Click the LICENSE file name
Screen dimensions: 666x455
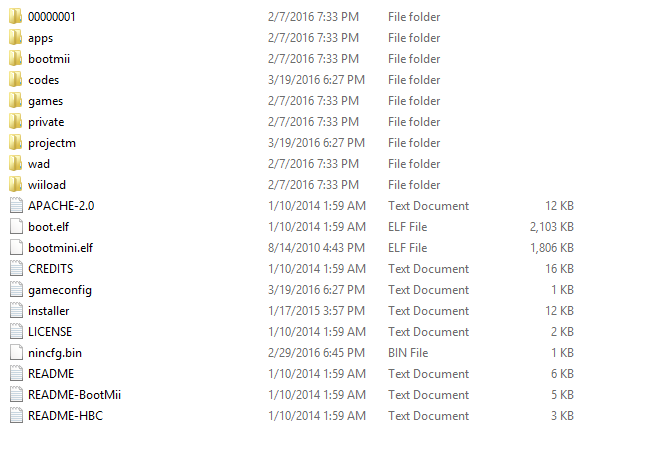50,332
